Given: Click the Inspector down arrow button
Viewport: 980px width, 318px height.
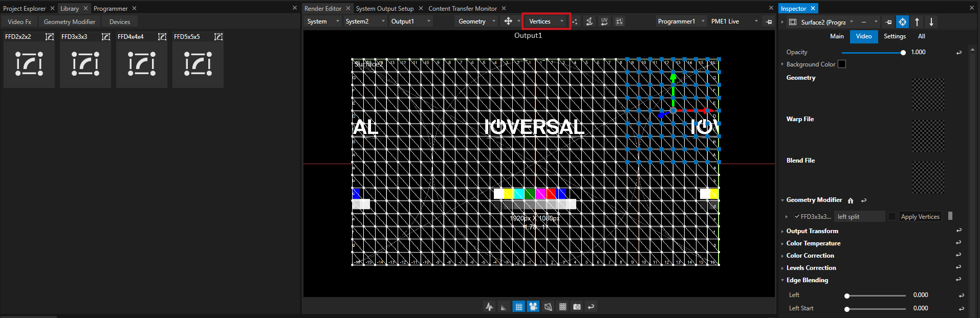Looking at the screenshot, I should (x=931, y=22).
